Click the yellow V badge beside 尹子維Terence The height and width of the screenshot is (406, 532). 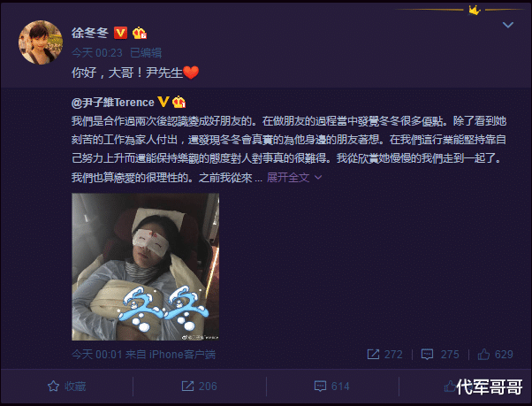pos(163,102)
